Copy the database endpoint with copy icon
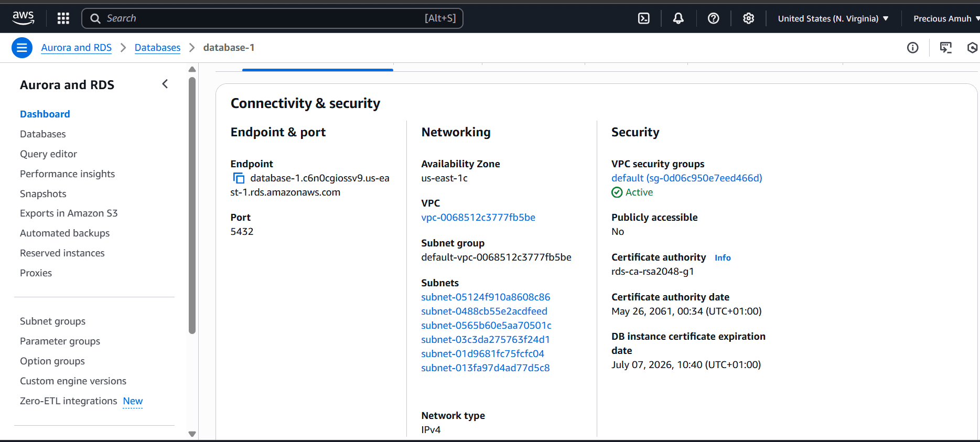Screen dimensions: 980x442 (x=239, y=178)
